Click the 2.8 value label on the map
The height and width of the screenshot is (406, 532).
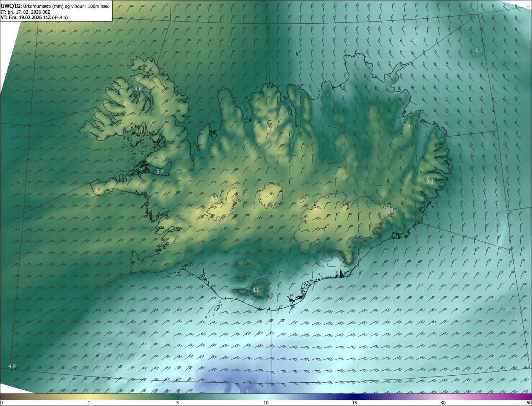coord(389,211)
